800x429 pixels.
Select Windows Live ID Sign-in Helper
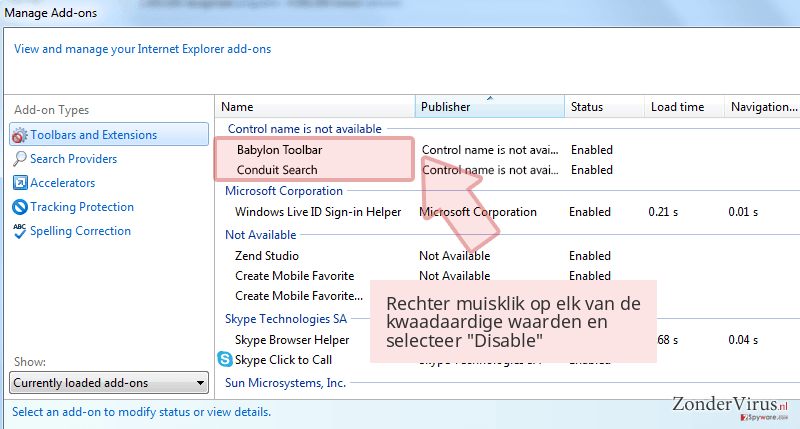[318, 212]
